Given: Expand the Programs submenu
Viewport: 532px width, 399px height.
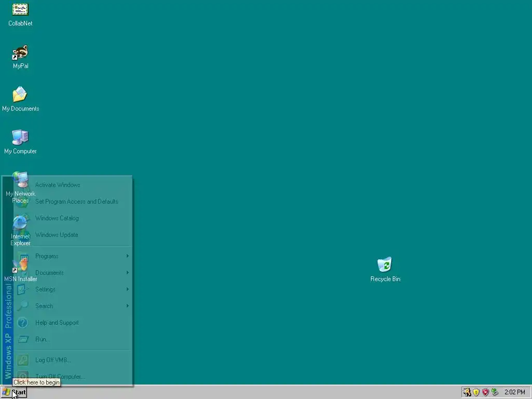Looking at the screenshot, I should (x=73, y=256).
